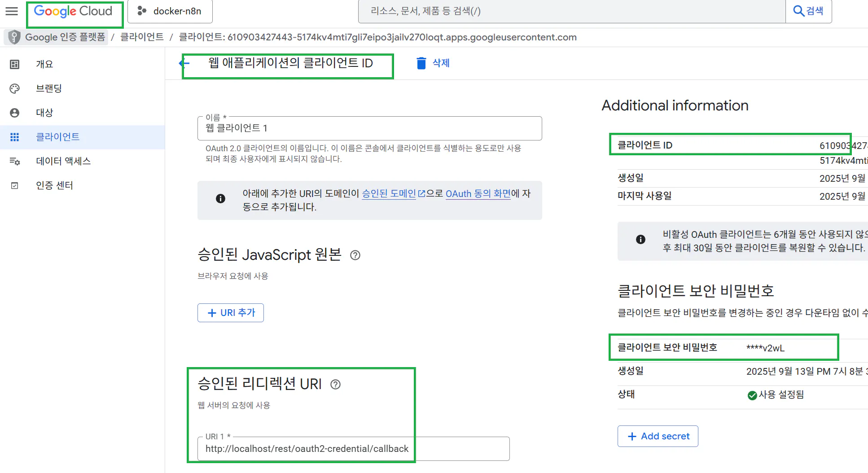Click help icon beside 승인된 JavaScript 원본

point(355,255)
